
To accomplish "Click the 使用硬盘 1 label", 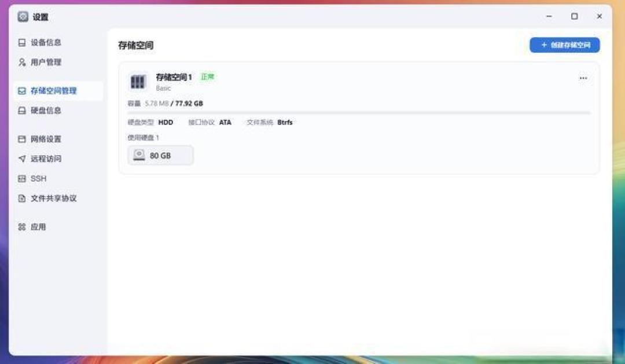I will (x=143, y=138).
